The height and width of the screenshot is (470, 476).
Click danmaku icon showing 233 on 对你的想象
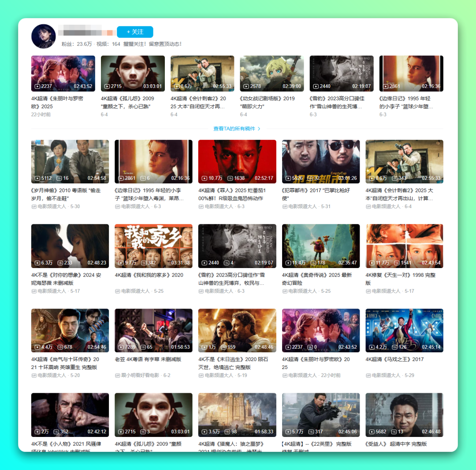pos(60,263)
